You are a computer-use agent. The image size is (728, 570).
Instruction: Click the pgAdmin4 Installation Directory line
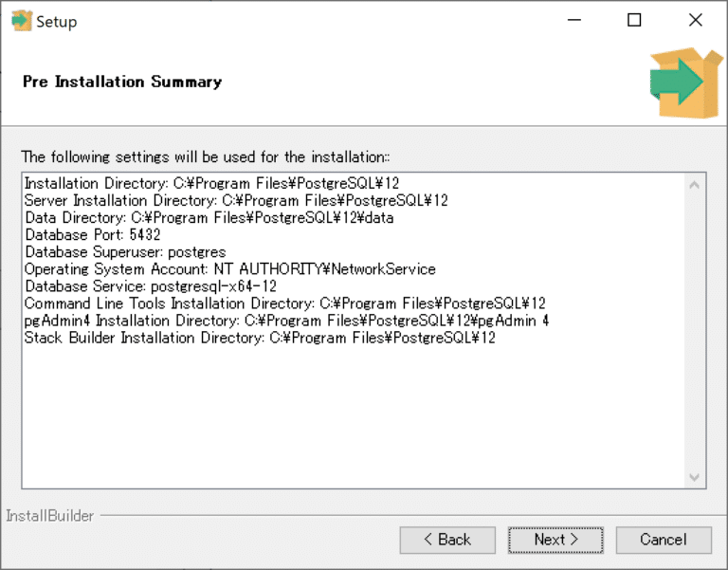click(x=286, y=321)
